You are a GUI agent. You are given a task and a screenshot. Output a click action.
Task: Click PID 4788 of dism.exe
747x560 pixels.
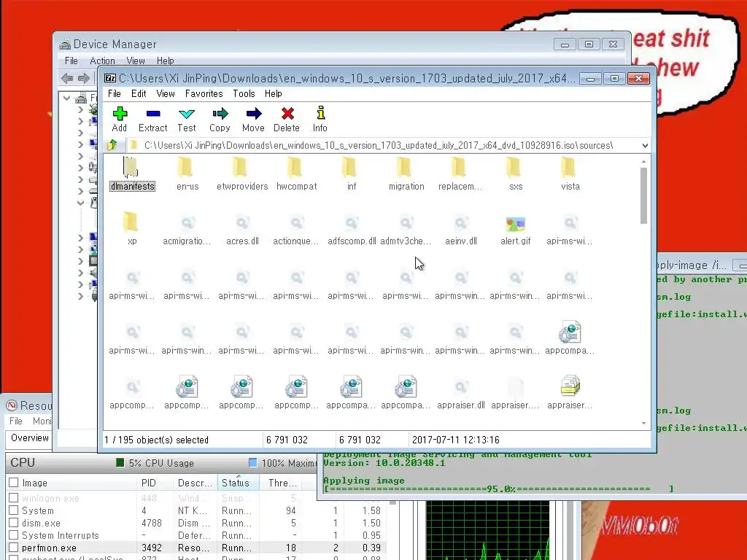coord(152,522)
